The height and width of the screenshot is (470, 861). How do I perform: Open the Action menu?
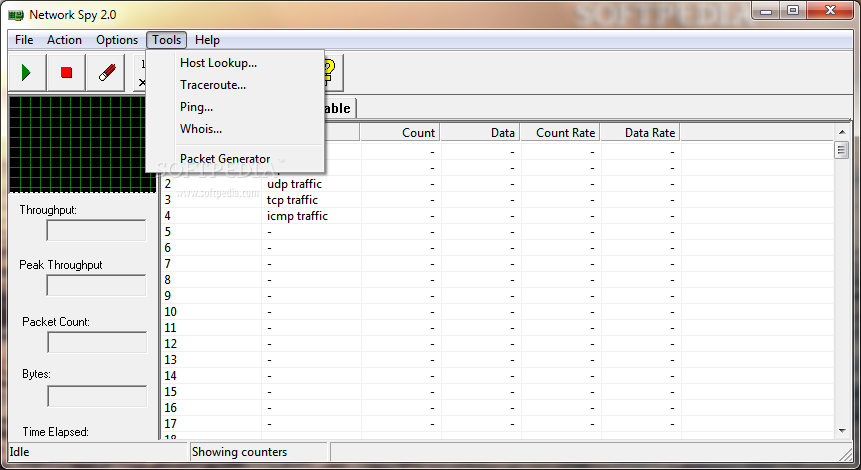click(64, 40)
